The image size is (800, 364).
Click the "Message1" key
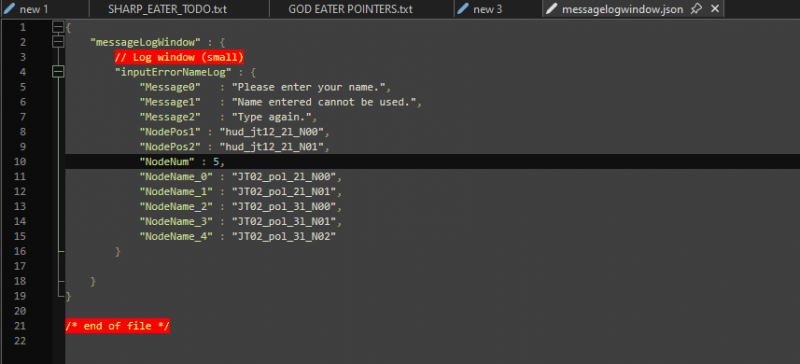[x=170, y=102]
